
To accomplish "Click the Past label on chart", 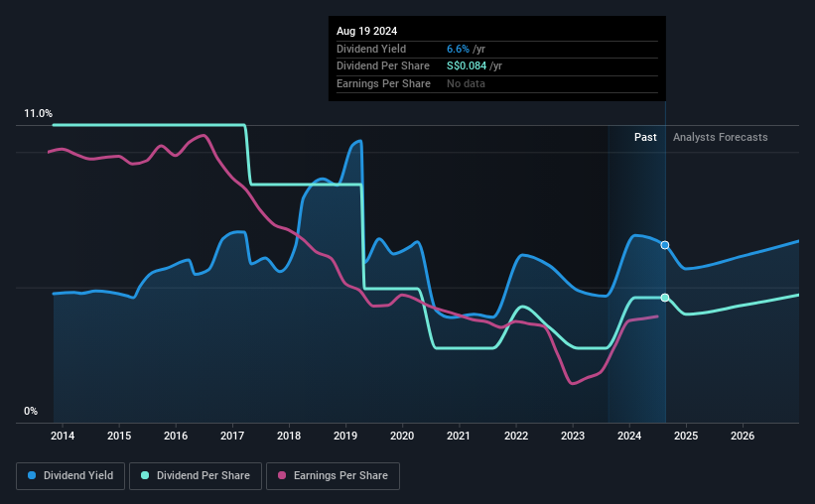I will [x=645, y=137].
